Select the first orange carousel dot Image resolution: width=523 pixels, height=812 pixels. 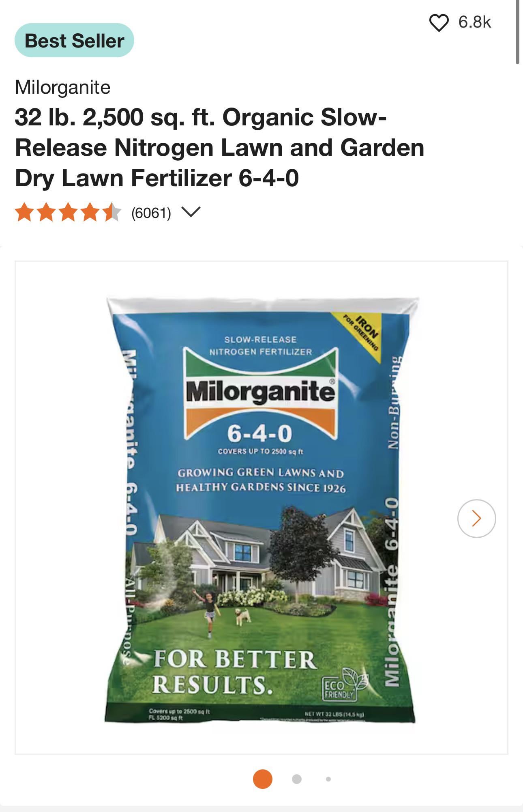coord(262,779)
